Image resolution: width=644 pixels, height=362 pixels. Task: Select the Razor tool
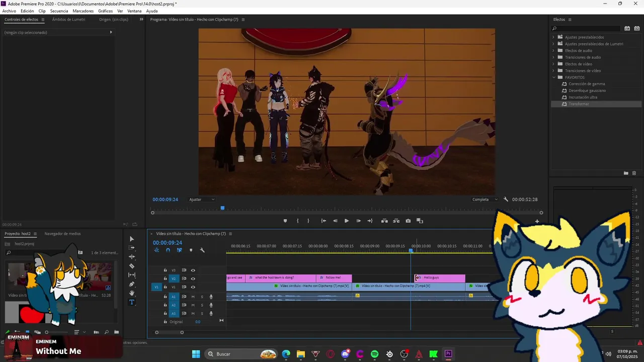click(132, 266)
